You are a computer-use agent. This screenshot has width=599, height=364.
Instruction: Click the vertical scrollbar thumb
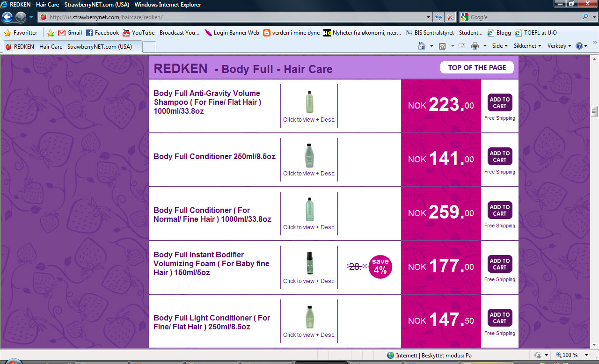click(x=594, y=111)
